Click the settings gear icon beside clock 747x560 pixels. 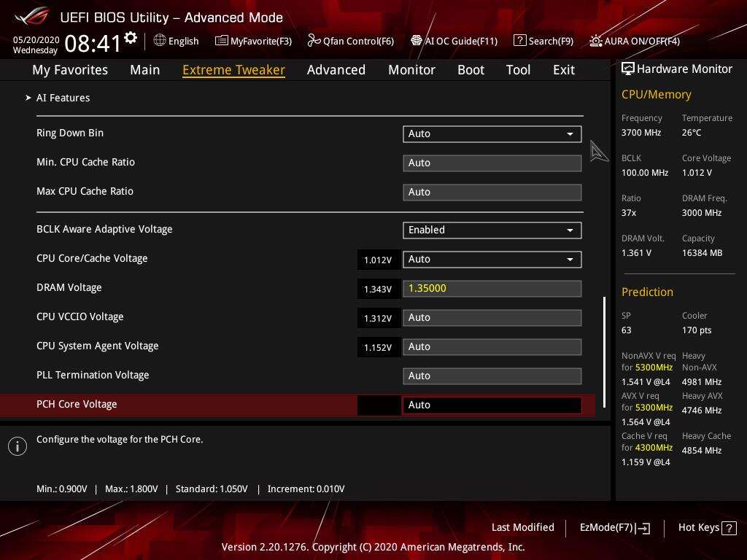131,38
